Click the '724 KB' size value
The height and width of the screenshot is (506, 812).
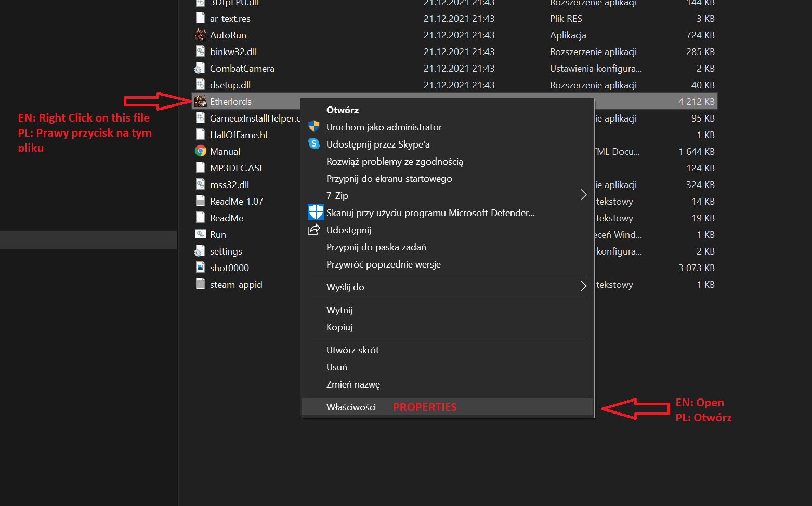[x=700, y=35]
